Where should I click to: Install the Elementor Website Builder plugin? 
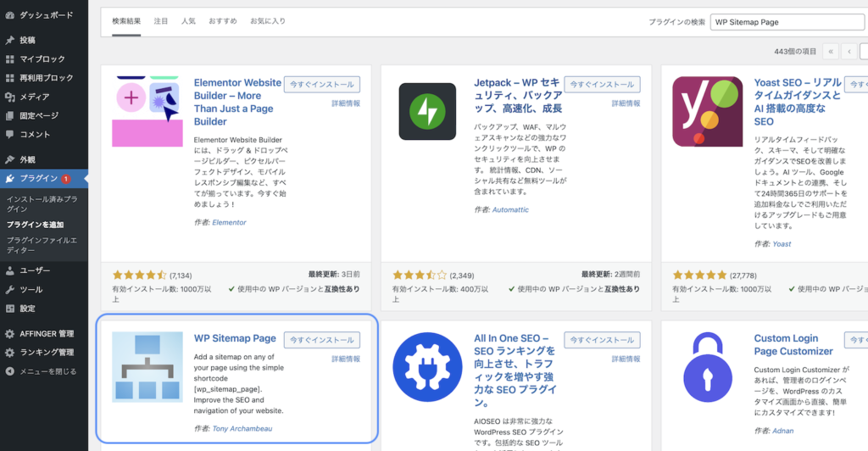tap(322, 85)
